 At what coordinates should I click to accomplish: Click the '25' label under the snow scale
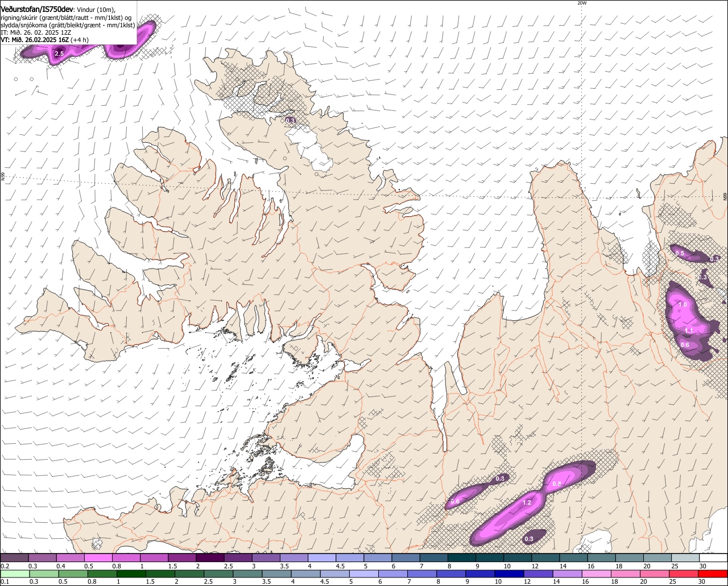coord(675,566)
